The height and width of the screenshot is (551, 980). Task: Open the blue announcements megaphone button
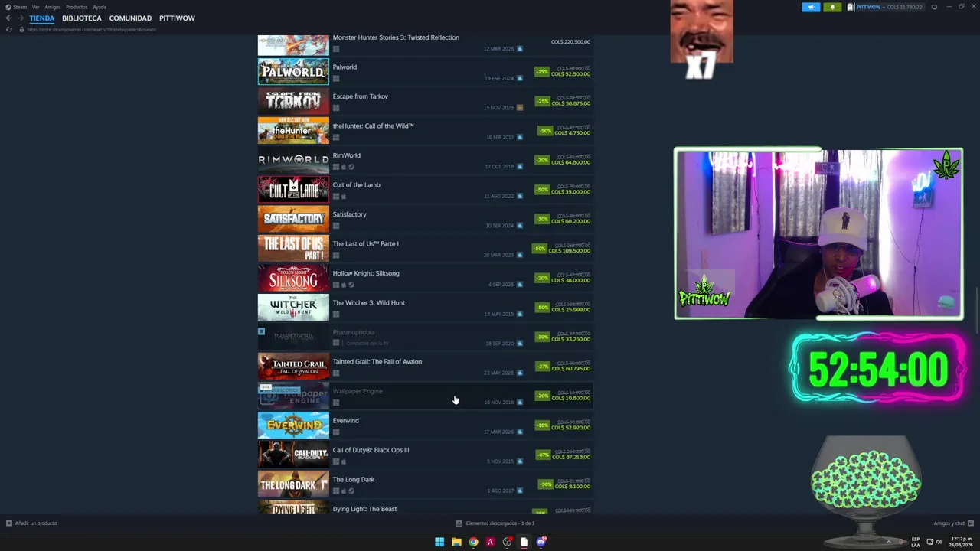811,7
